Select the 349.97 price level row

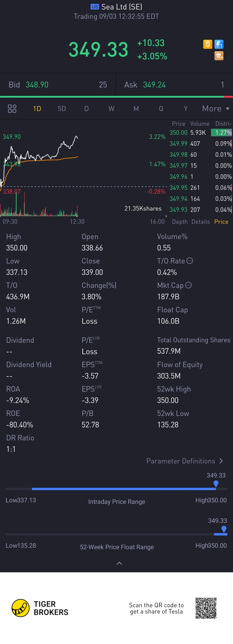coord(201,165)
